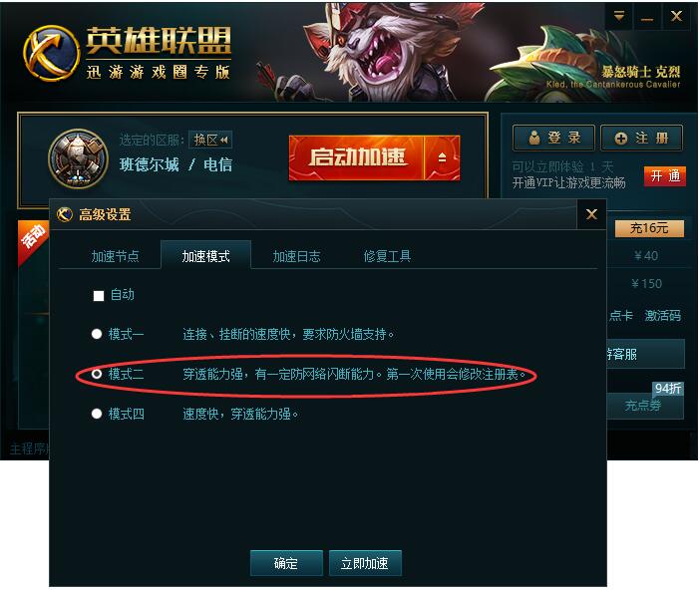Screen dimensions: 700x591
Task: Toggle the 自动 checkbox
Action: point(99,295)
